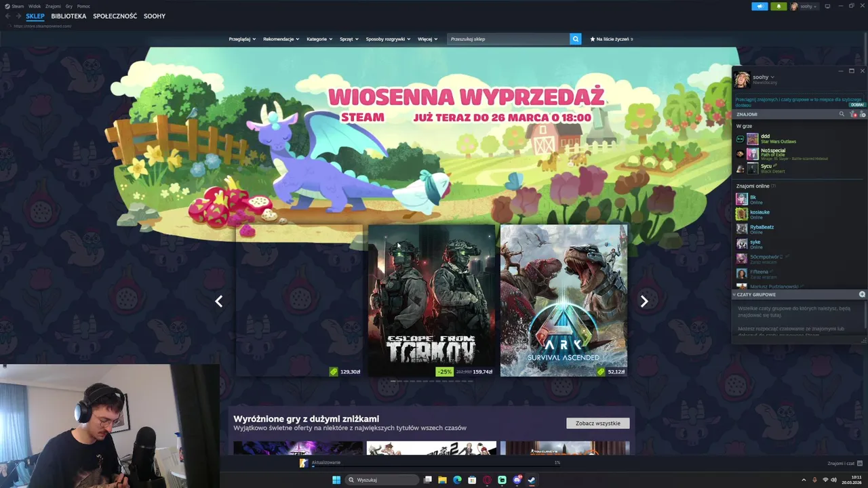Open the Windows Start button
The image size is (868, 488).
pyautogui.click(x=336, y=480)
